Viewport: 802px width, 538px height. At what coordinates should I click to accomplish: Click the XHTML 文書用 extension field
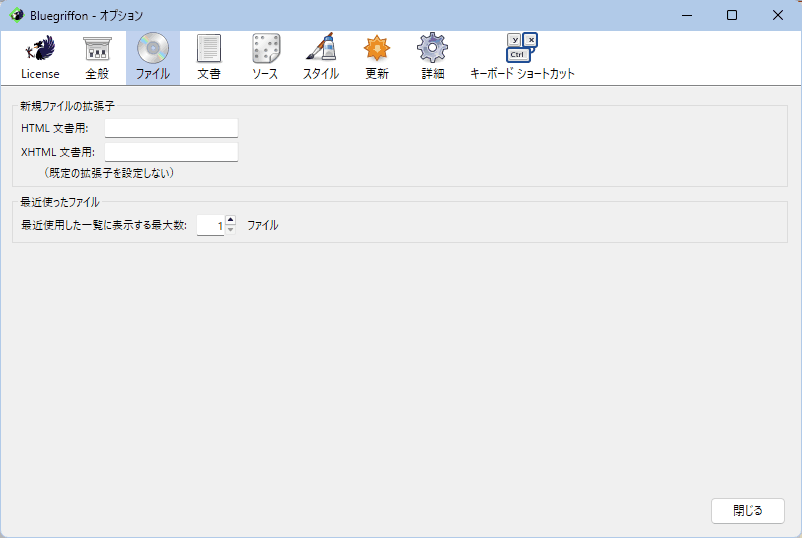(x=171, y=152)
